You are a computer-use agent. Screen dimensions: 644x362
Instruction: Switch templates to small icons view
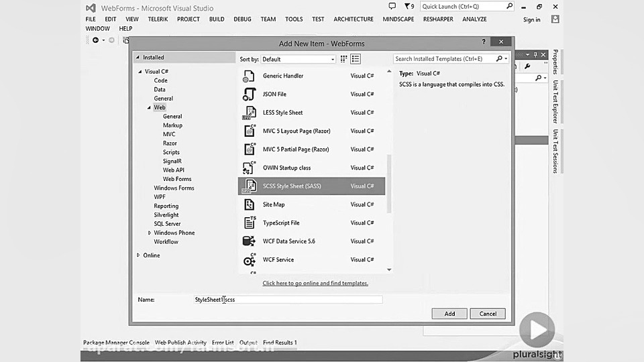(343, 59)
